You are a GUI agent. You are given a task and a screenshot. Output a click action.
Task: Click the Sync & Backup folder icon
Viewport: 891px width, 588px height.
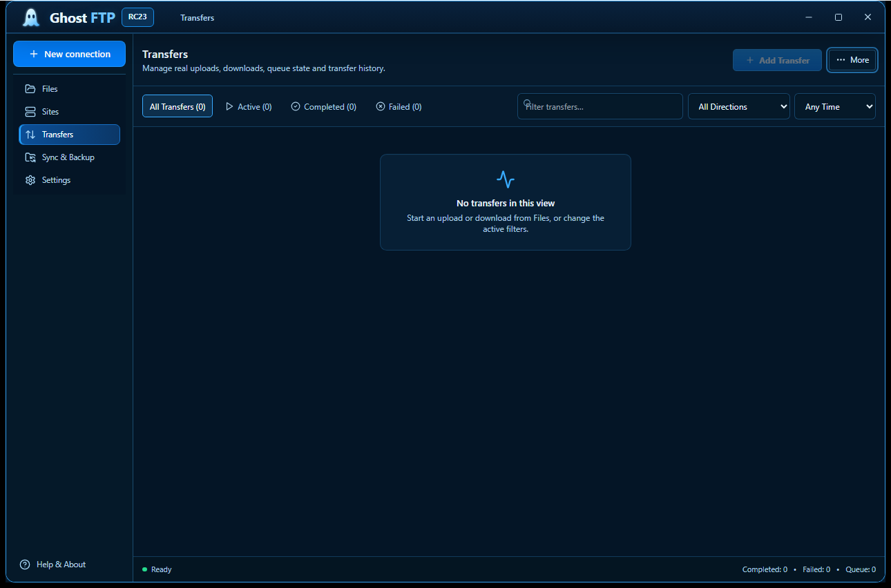click(x=30, y=157)
